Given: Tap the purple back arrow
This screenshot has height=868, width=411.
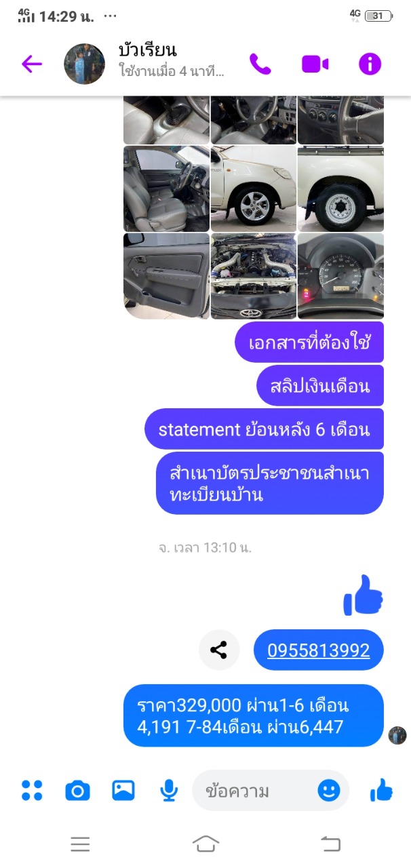Looking at the screenshot, I should point(32,64).
